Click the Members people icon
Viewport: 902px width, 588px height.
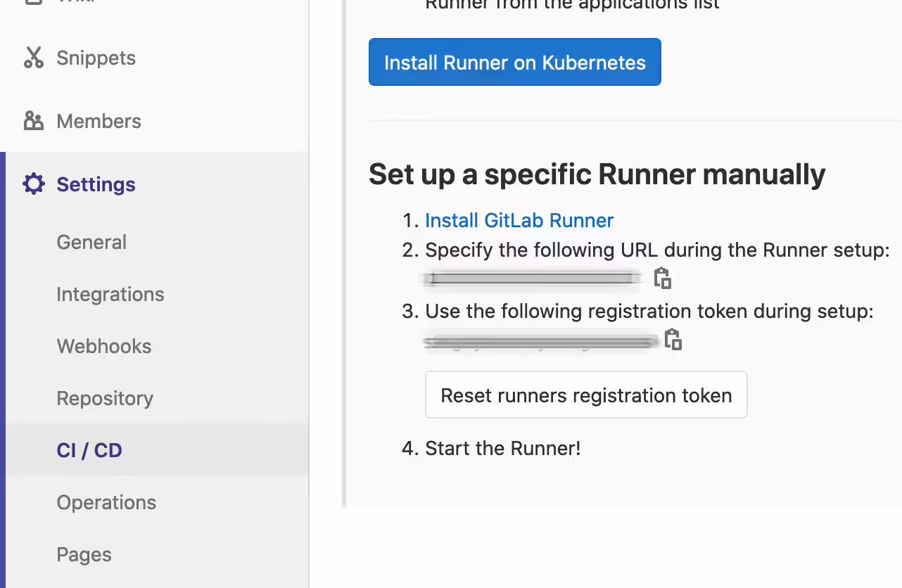click(x=33, y=121)
